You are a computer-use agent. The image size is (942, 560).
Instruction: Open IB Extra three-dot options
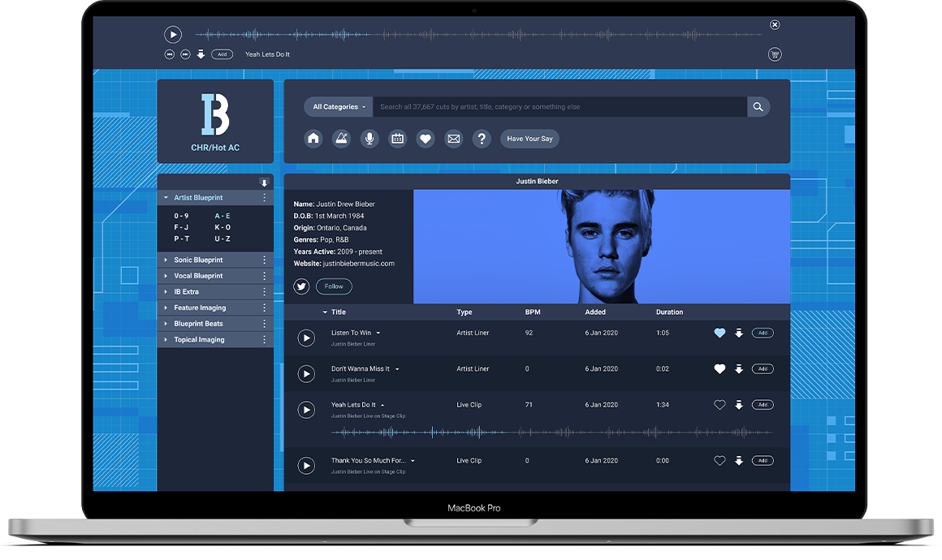pos(265,291)
